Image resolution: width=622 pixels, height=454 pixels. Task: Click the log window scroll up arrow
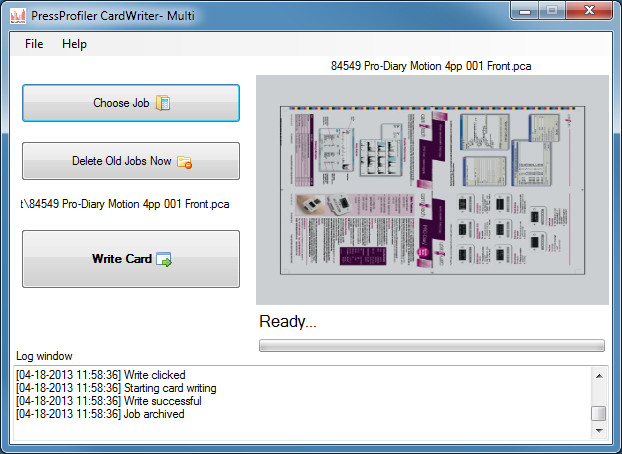598,375
